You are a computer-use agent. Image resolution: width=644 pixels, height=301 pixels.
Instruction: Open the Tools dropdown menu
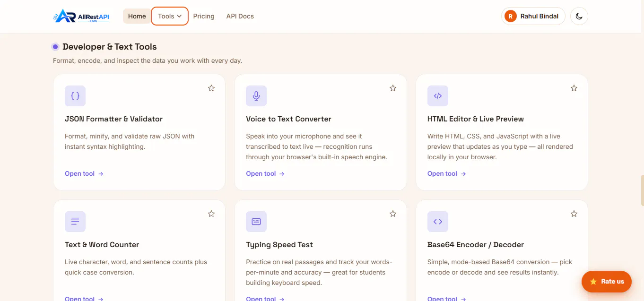[170, 16]
